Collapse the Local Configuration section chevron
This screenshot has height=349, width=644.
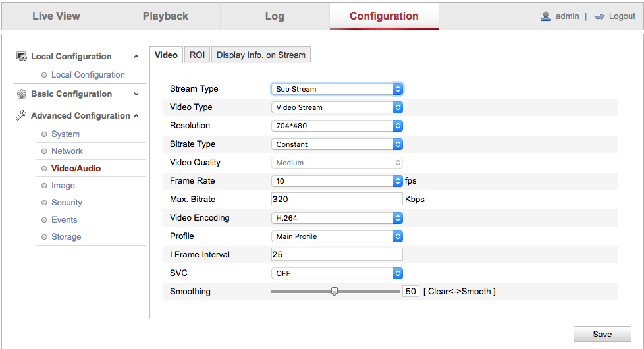click(136, 57)
